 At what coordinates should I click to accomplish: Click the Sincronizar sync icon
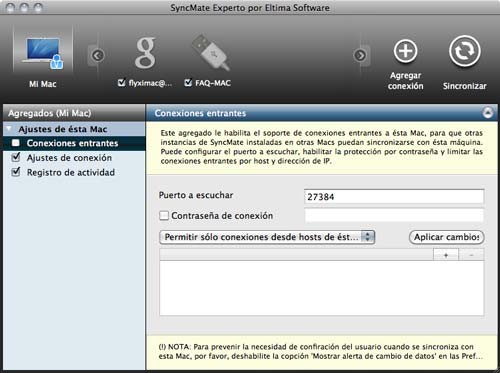click(x=464, y=51)
